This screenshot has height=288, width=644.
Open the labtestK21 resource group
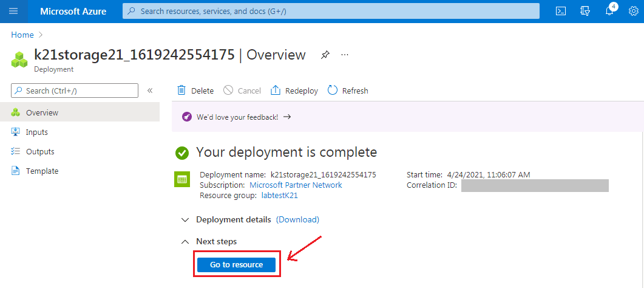(279, 196)
